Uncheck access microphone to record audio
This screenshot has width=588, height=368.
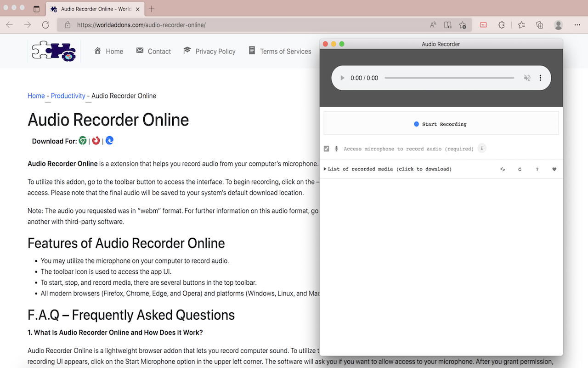coord(326,148)
